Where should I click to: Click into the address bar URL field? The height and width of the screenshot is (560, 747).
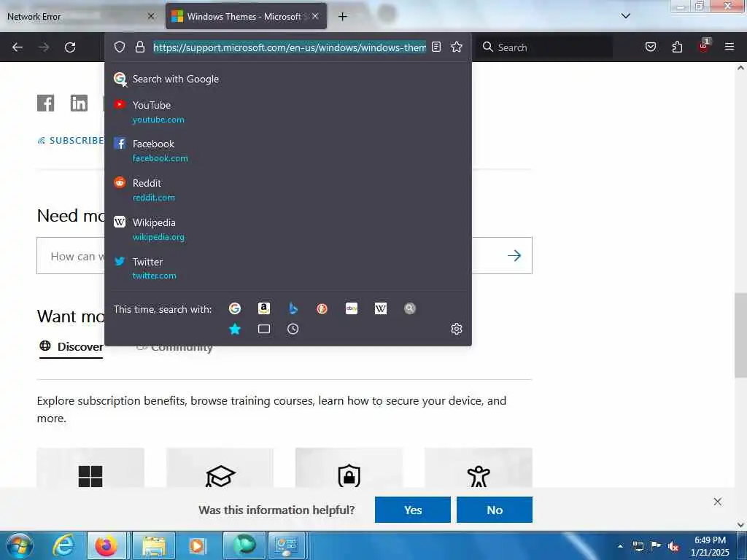pyautogui.click(x=289, y=47)
